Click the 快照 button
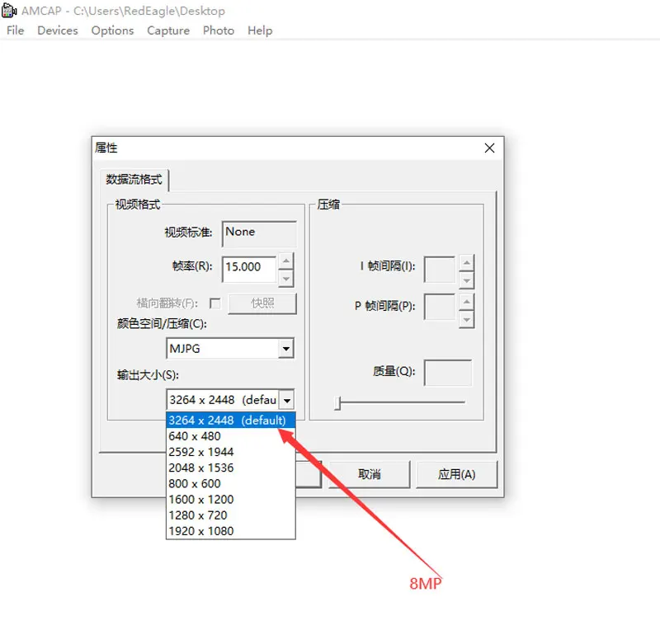 click(x=262, y=303)
